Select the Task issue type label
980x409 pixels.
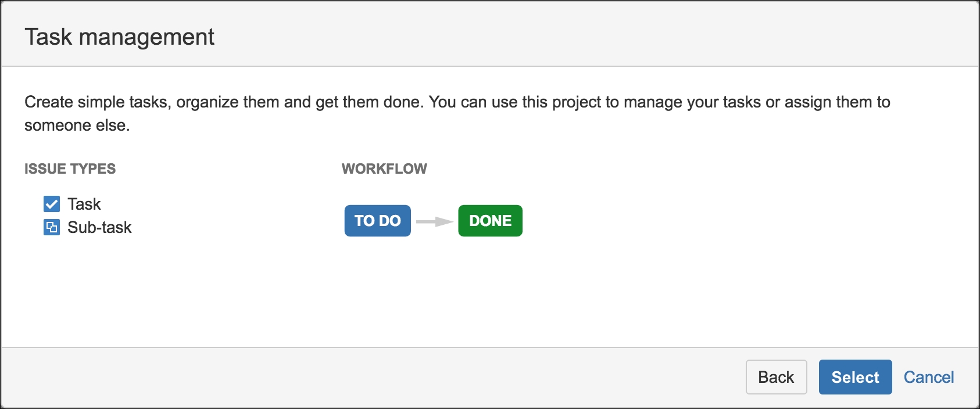pos(84,204)
